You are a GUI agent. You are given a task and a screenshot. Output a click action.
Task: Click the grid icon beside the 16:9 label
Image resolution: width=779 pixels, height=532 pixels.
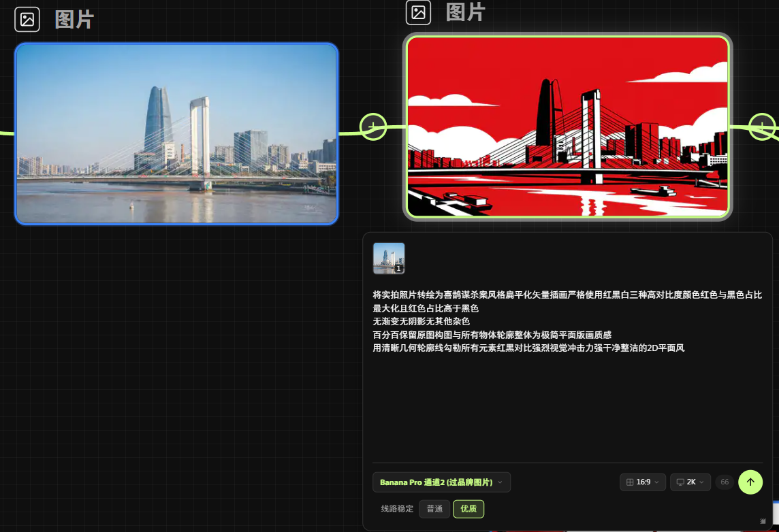[x=630, y=482]
